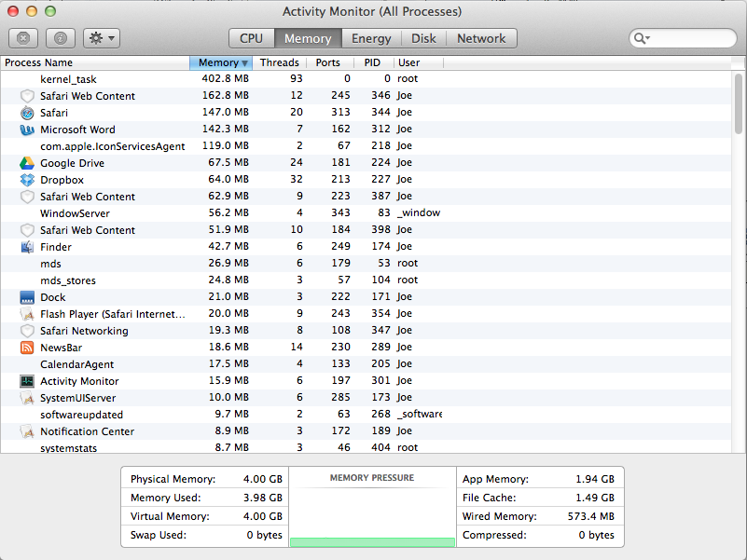Click the File Cache 1.49 GB value
This screenshot has height=560, width=747.
[x=595, y=498]
